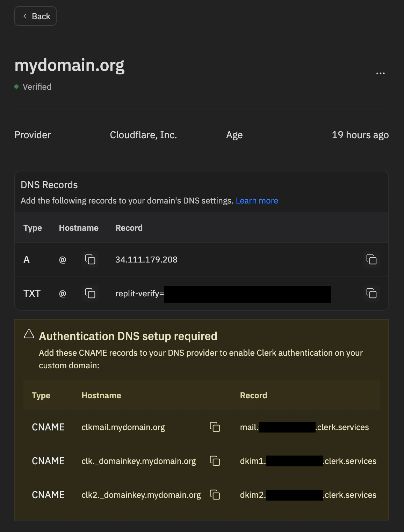Copy the clk2._domainkey.mydomain.org hostname
Image resolution: width=404 pixels, height=532 pixels.
[x=215, y=495]
